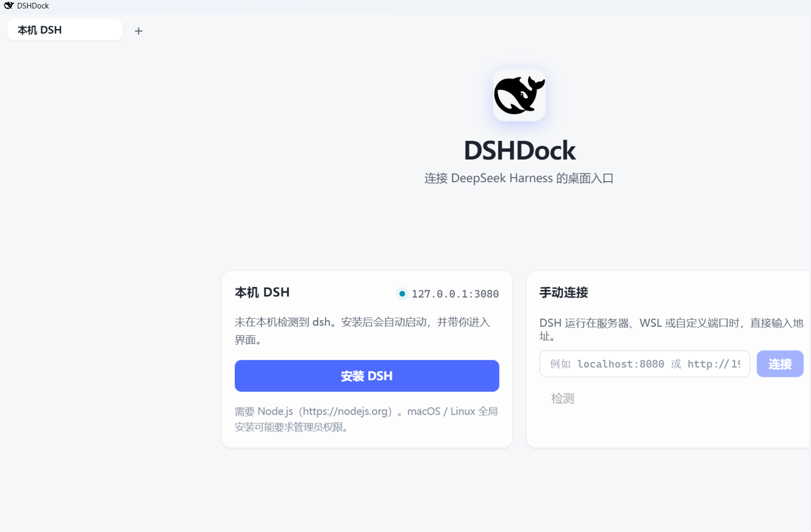The image size is (811, 532).
Task: Focus the manual address input field
Action: pos(645,364)
